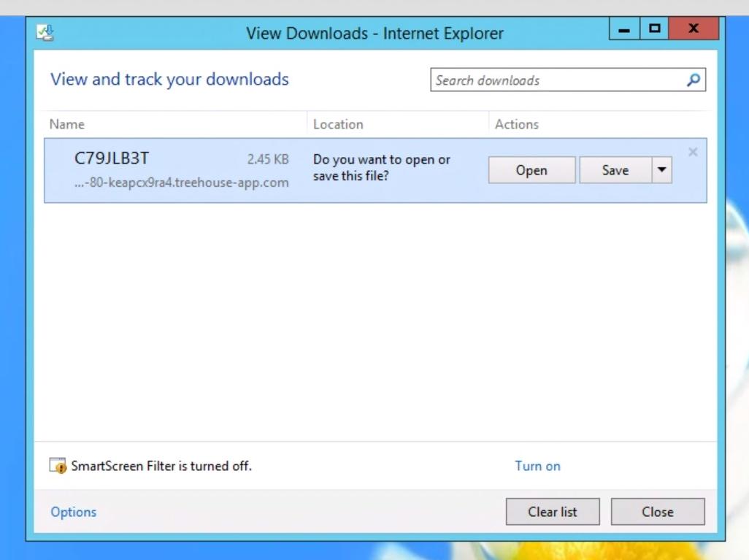Click the Actions column header
Image resolution: width=749 pixels, height=560 pixels.
click(x=517, y=124)
